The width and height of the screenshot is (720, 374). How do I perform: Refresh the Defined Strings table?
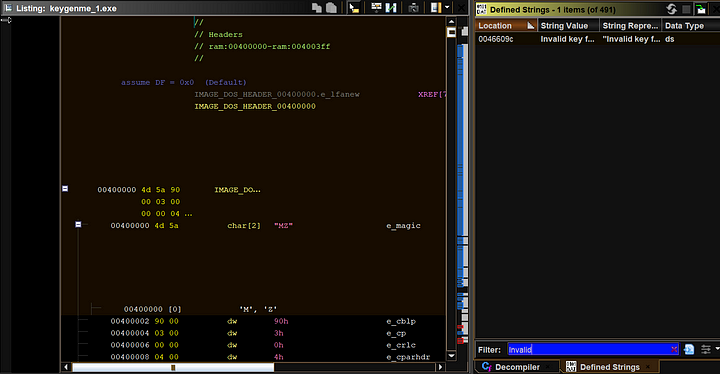pos(671,9)
